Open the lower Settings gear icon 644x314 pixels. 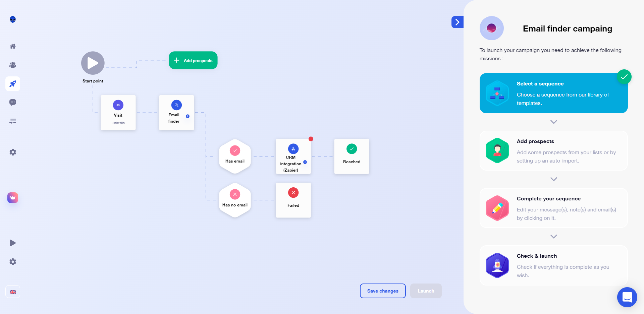tap(13, 262)
